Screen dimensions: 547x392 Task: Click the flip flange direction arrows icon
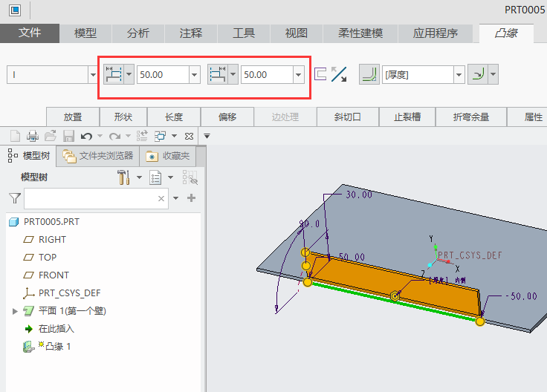[339, 74]
